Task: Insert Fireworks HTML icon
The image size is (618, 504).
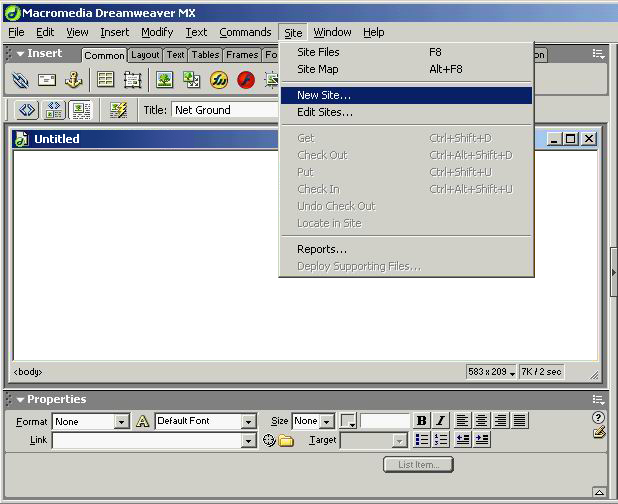Action: tap(219, 80)
